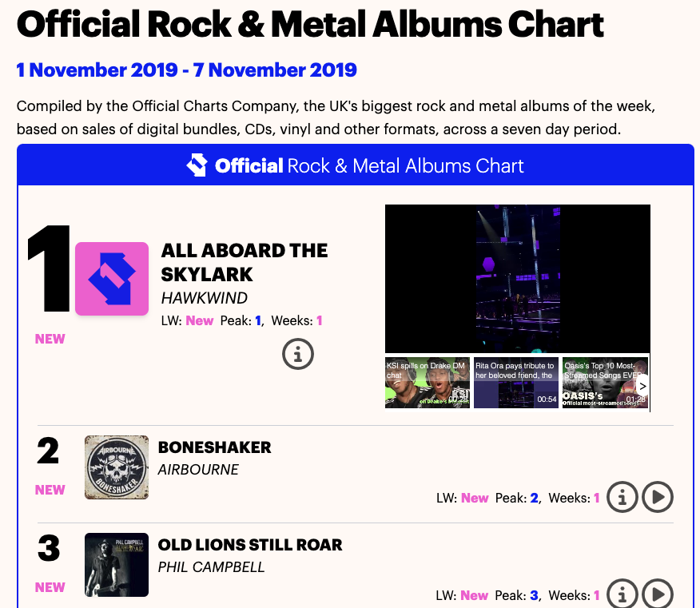The width and height of the screenshot is (700, 608).
Task: Select Oasis Top 10 Most-Streamed Songs video
Action: point(599,383)
